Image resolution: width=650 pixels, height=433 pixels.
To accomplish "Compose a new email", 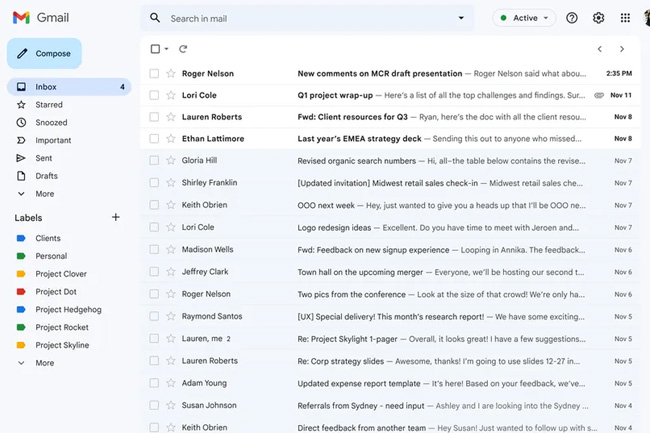I will coord(44,53).
